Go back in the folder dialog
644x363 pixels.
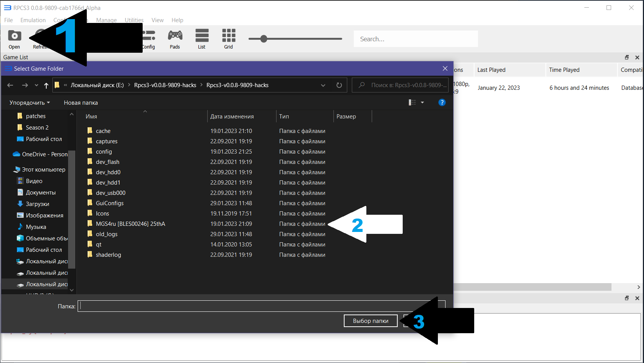pyautogui.click(x=10, y=85)
